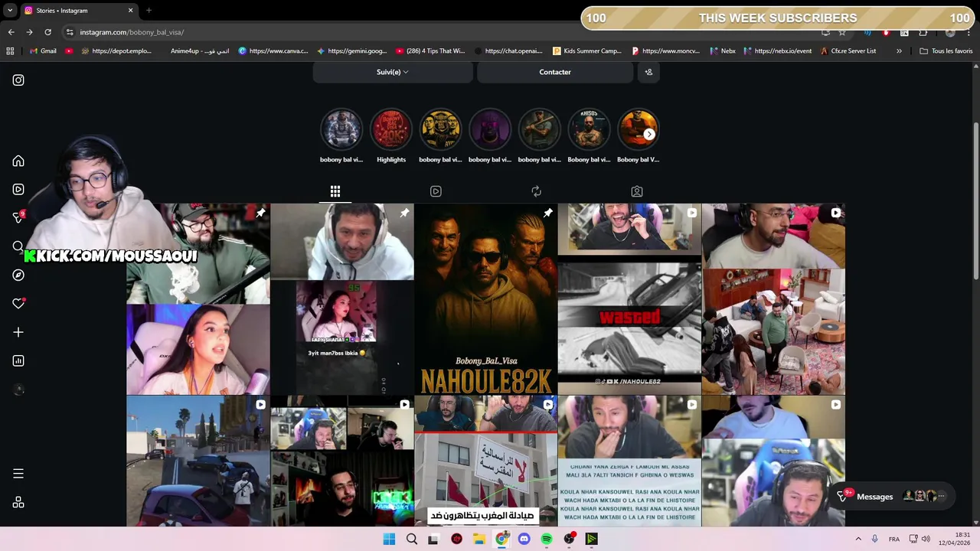The height and width of the screenshot is (551, 980).
Task: Reload the Instagram page
Action: (47, 32)
